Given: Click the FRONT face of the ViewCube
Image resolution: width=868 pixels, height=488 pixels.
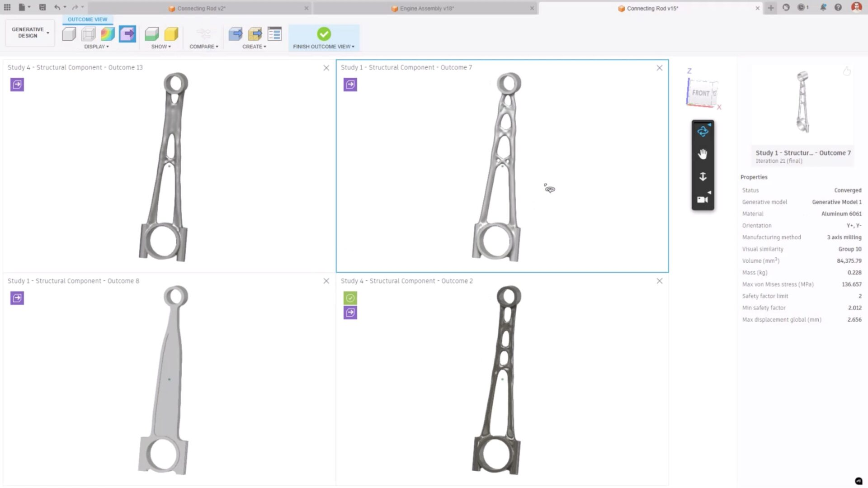Looking at the screenshot, I should 701,93.
